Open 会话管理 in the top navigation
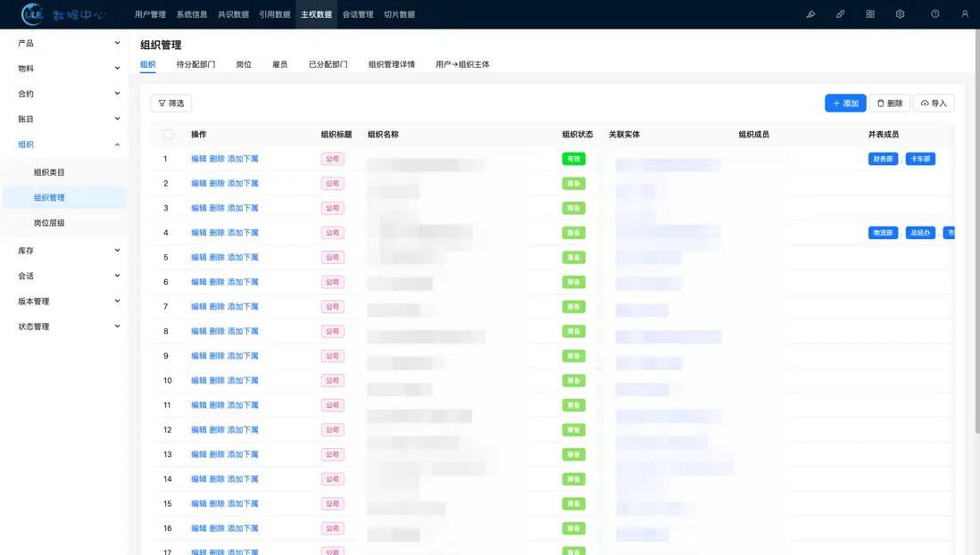The height and width of the screenshot is (555, 980). click(x=358, y=14)
